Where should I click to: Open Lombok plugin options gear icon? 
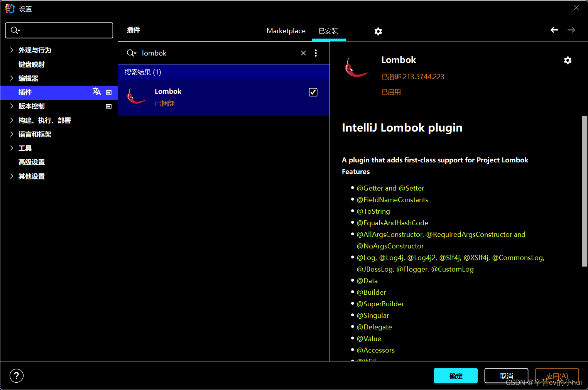click(x=568, y=60)
